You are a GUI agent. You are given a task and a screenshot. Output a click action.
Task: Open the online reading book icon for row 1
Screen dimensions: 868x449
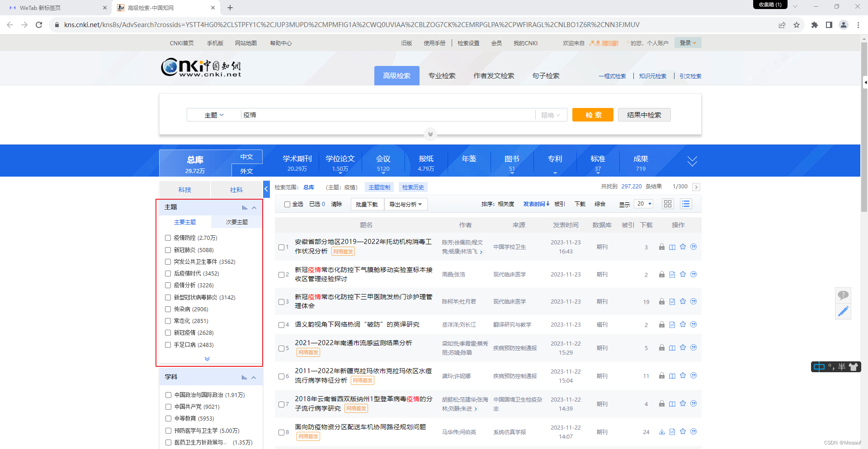click(672, 247)
